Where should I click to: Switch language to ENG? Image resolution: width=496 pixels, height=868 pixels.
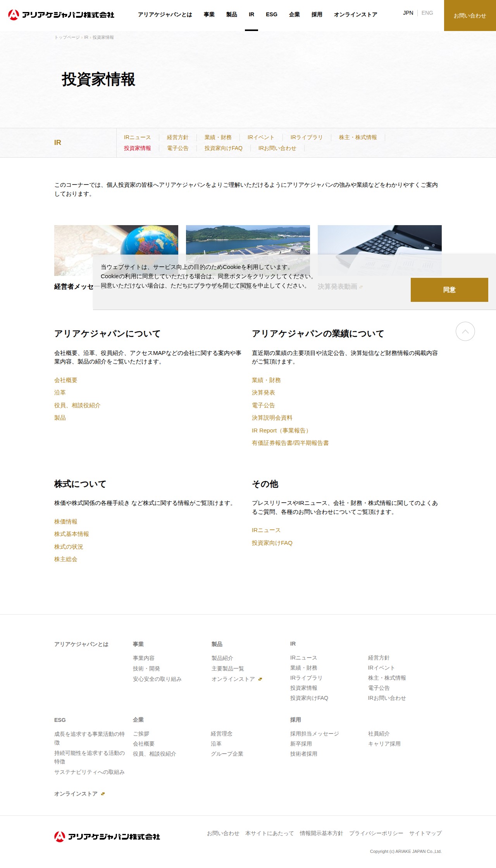pos(427,13)
